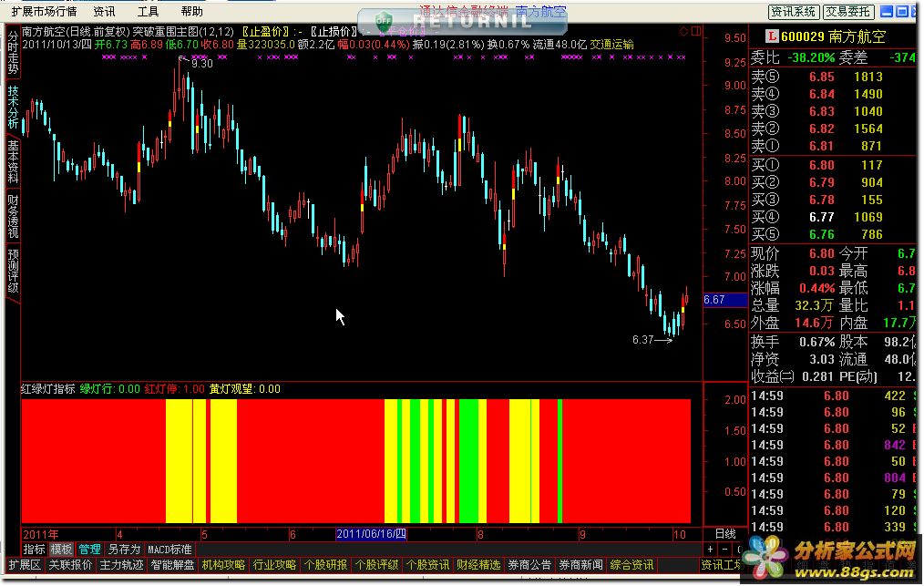Click the 卖① row priced 6.81

tap(833, 146)
